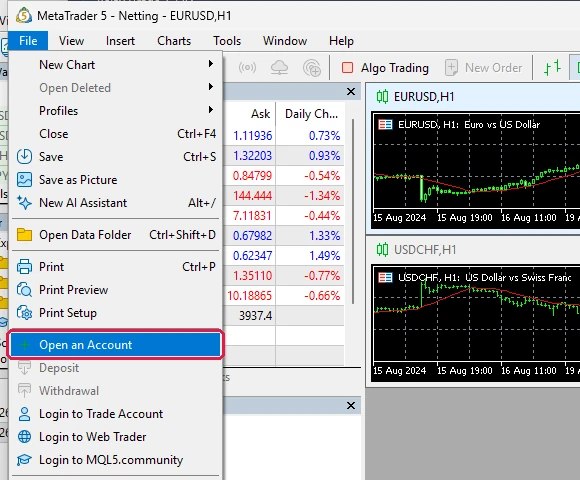Click the Ask value 1.35110

tap(253, 276)
